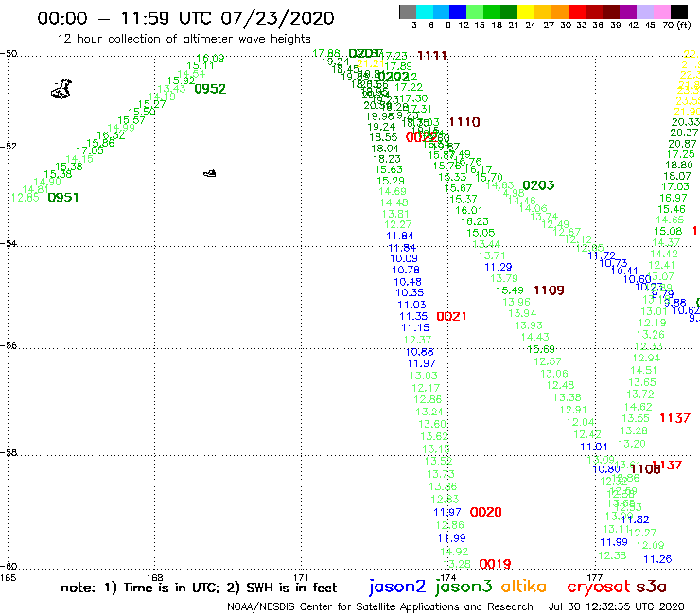Viewport: 700px width, 615px height.
Task: Click the dark red time stamp 1109
Action: [x=549, y=290]
